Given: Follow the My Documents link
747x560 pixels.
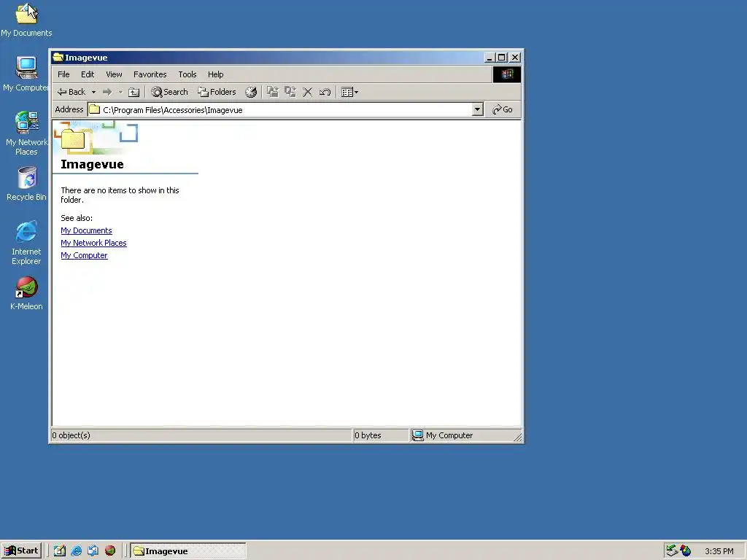Looking at the screenshot, I should pyautogui.click(x=86, y=230).
